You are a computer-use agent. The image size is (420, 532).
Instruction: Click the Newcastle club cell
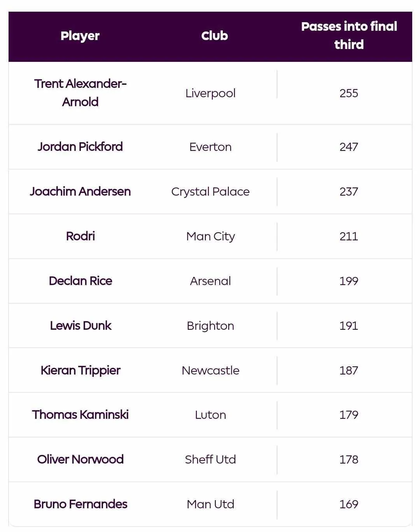(x=210, y=371)
